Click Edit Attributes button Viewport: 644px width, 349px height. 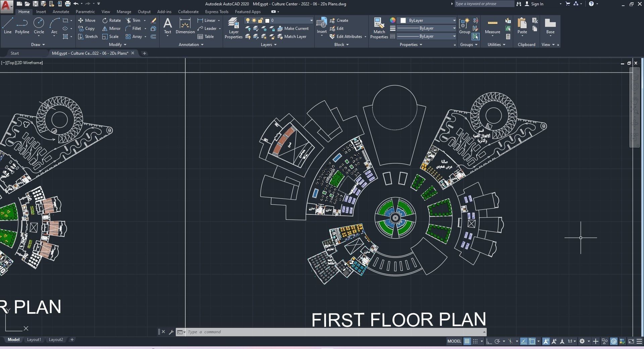(346, 37)
